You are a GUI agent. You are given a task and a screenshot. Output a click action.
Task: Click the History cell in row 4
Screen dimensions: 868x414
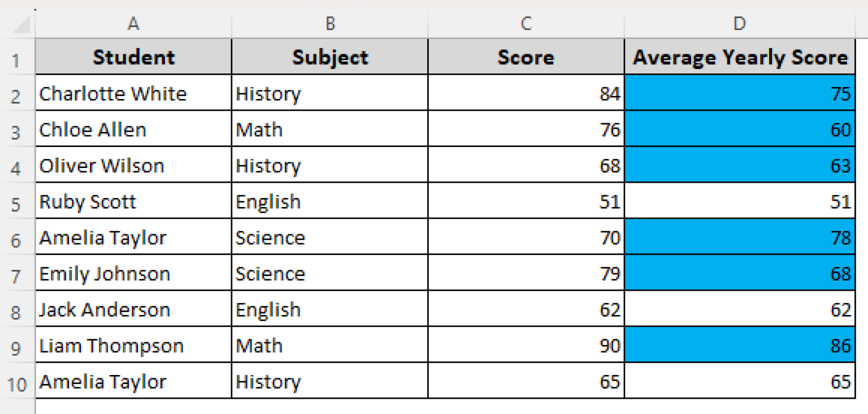329,165
